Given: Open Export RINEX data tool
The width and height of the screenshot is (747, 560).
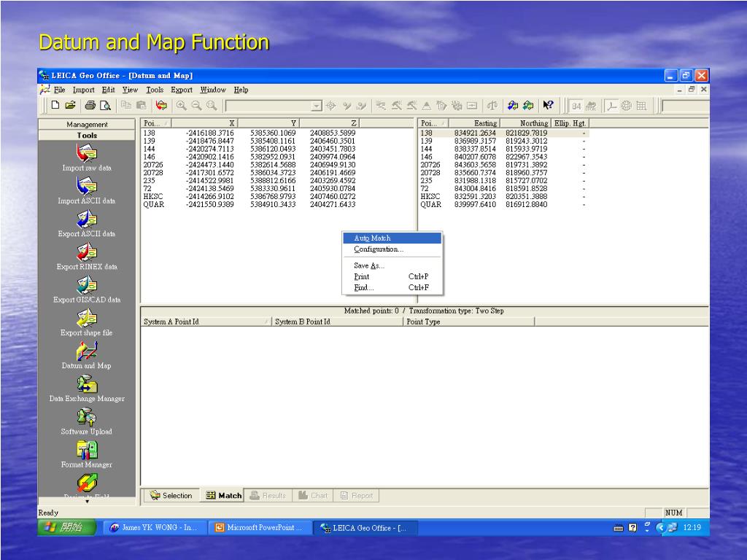Looking at the screenshot, I should 87,257.
